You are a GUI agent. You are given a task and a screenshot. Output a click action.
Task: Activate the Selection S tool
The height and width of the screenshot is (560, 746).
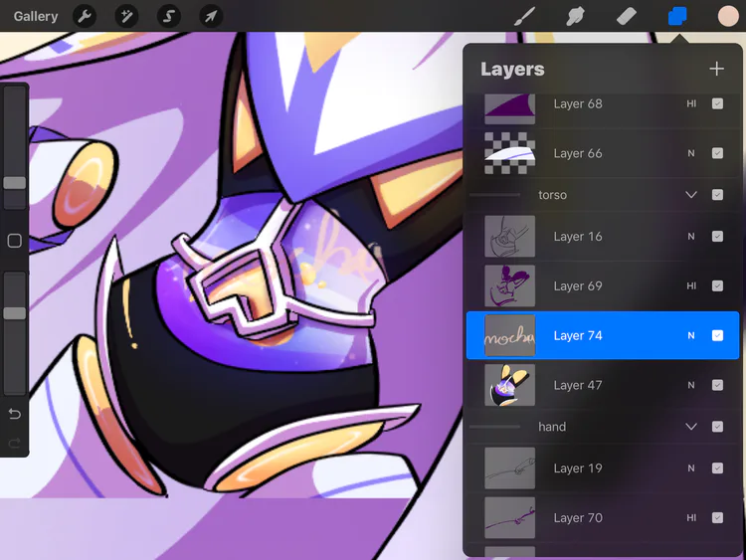(x=169, y=16)
